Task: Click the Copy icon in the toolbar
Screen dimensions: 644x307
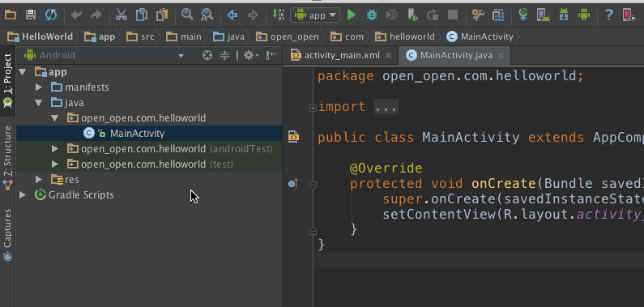Action: [x=142, y=15]
